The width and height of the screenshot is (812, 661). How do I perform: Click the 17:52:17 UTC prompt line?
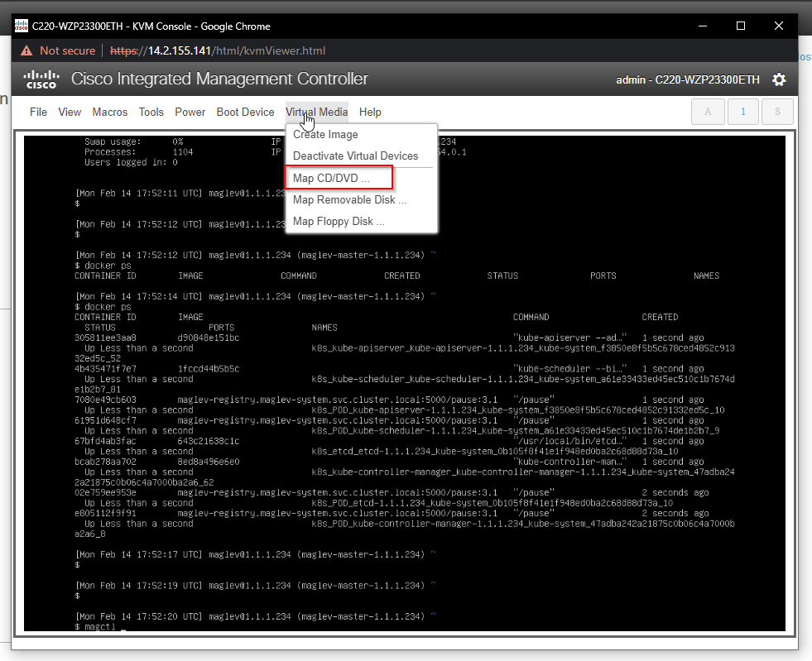(x=256, y=554)
